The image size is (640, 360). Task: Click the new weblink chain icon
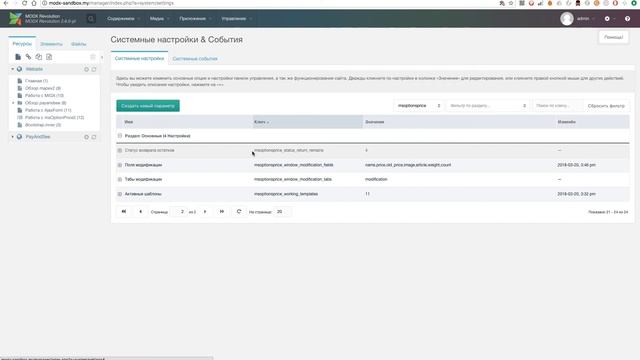tap(28, 57)
